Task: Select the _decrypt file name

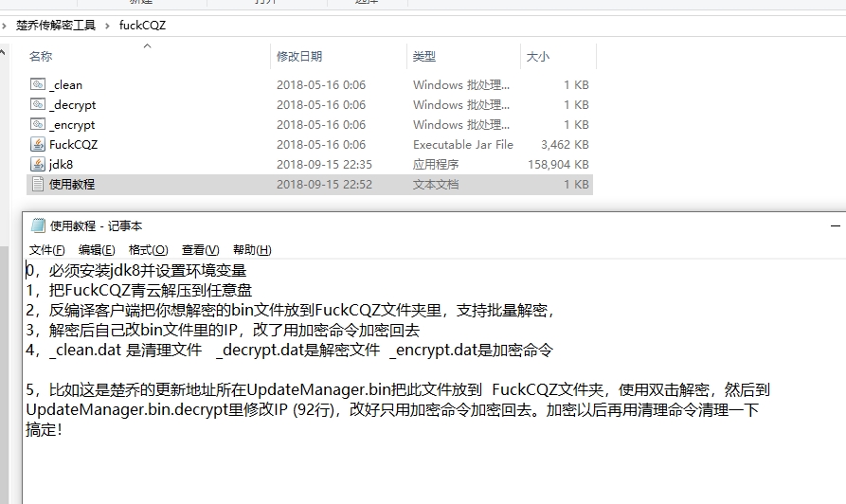Action: click(x=73, y=105)
